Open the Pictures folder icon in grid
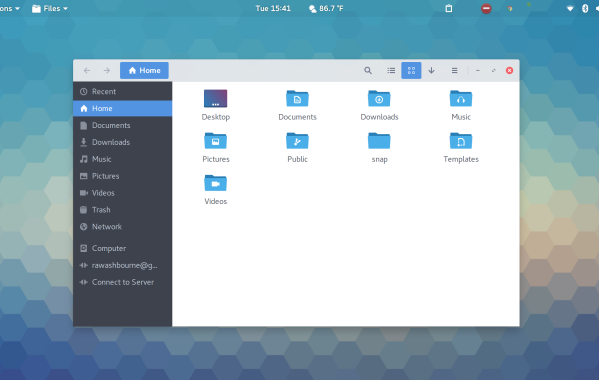The image size is (599, 380). point(215,141)
